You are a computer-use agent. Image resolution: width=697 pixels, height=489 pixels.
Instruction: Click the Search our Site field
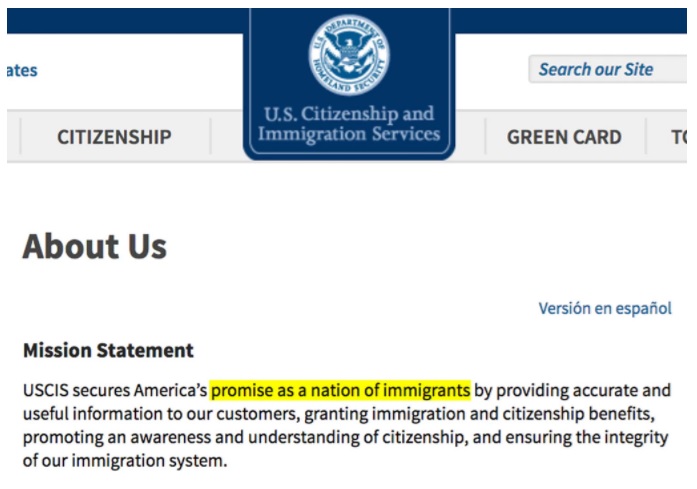click(607, 69)
